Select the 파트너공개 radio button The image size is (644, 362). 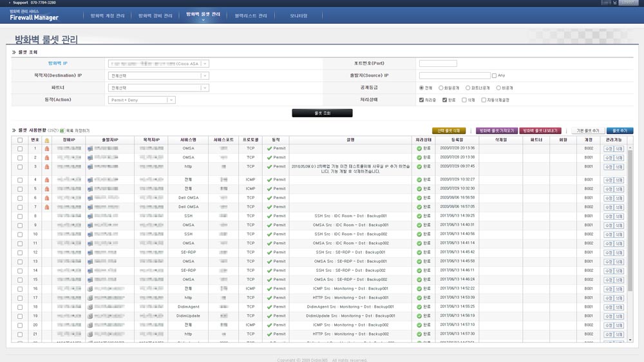point(468,88)
